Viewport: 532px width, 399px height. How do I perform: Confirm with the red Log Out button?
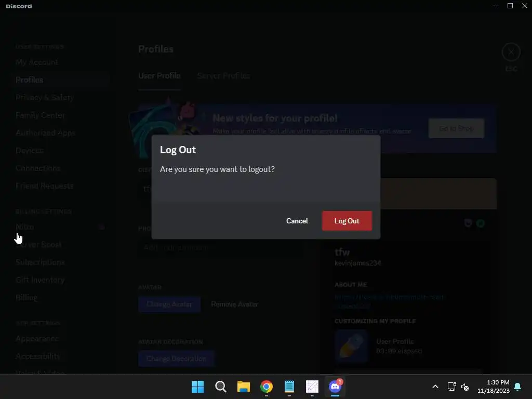click(347, 221)
